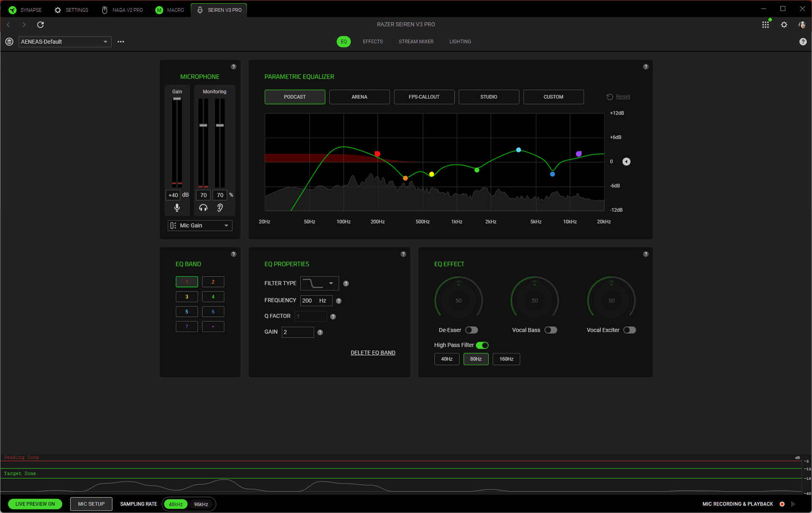Disable the High Pass Filter toggle
The height and width of the screenshot is (513, 812).
coord(482,345)
